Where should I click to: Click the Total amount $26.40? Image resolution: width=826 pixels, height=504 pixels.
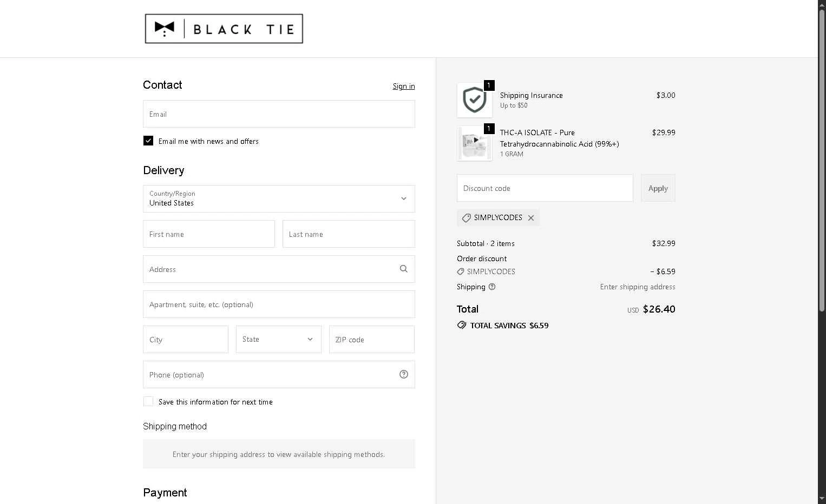click(x=659, y=309)
